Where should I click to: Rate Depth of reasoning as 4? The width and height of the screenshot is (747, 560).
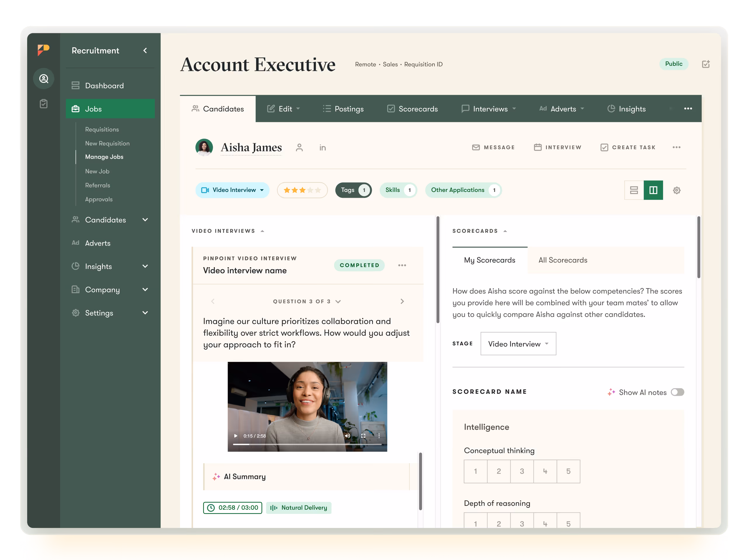545,521
